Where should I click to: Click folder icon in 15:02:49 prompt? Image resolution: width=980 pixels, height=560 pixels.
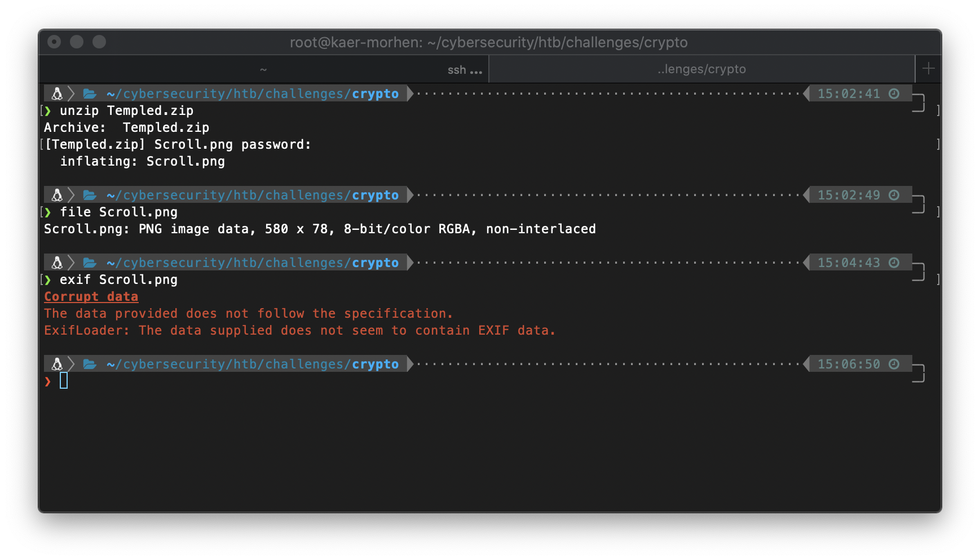[x=90, y=195]
